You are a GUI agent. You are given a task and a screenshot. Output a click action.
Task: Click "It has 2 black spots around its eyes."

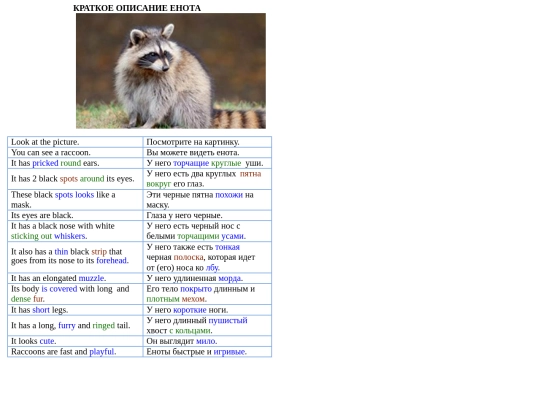pos(75,179)
